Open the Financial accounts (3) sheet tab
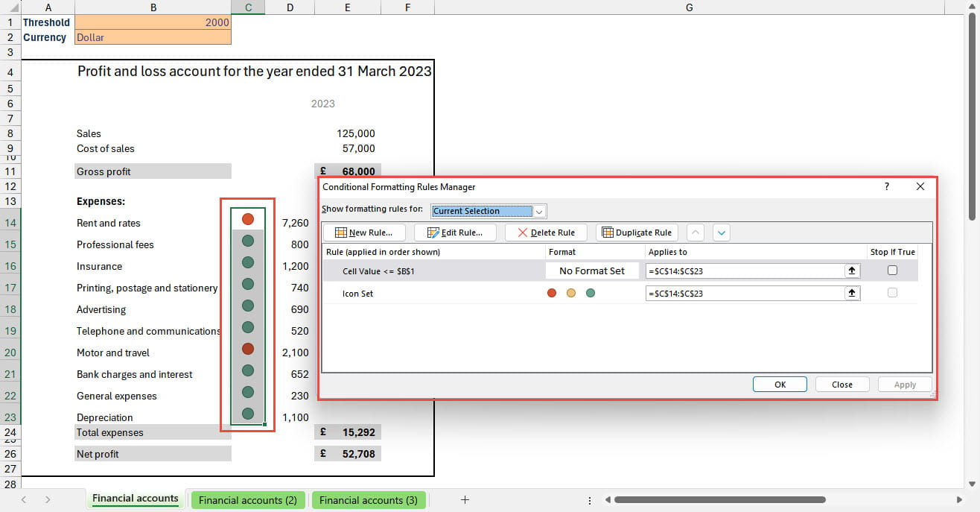The image size is (980, 512). [x=368, y=500]
